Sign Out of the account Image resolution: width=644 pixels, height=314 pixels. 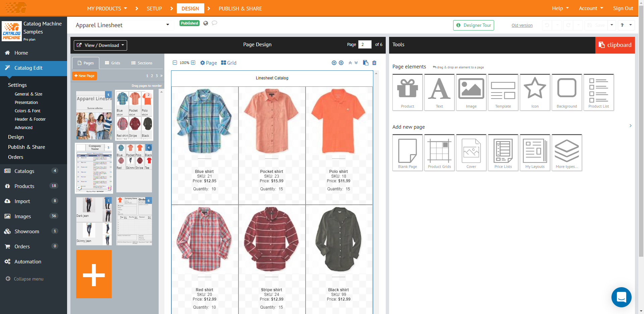[x=623, y=8]
